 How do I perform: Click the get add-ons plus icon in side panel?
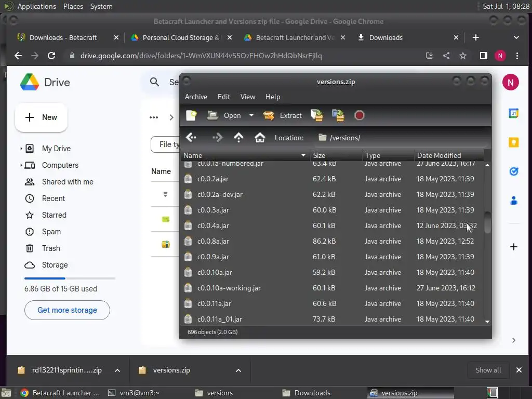pos(514,247)
